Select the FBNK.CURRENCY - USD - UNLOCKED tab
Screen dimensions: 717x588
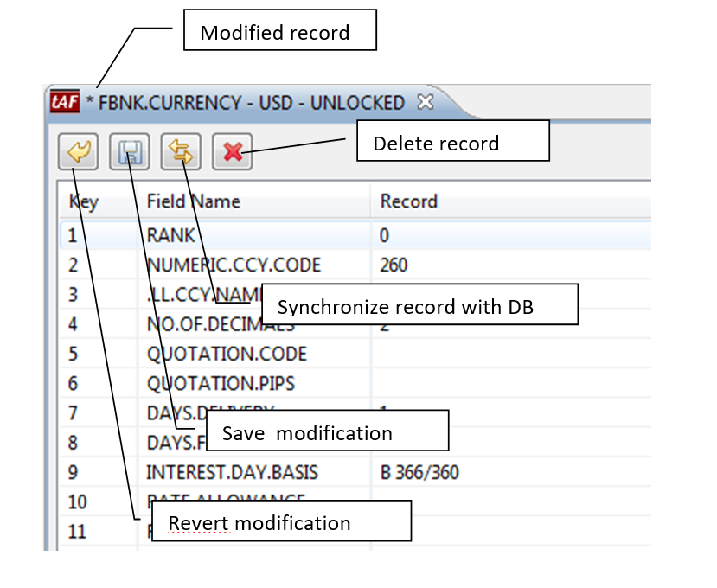click(x=251, y=103)
